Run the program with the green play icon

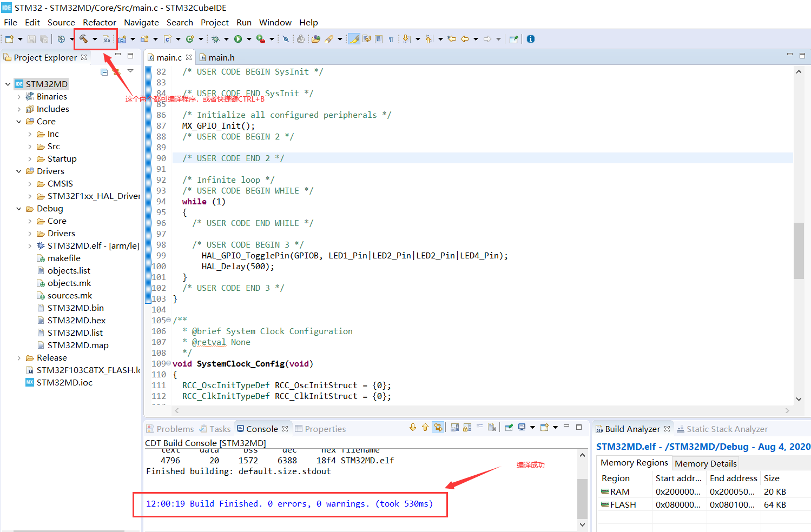pos(238,39)
